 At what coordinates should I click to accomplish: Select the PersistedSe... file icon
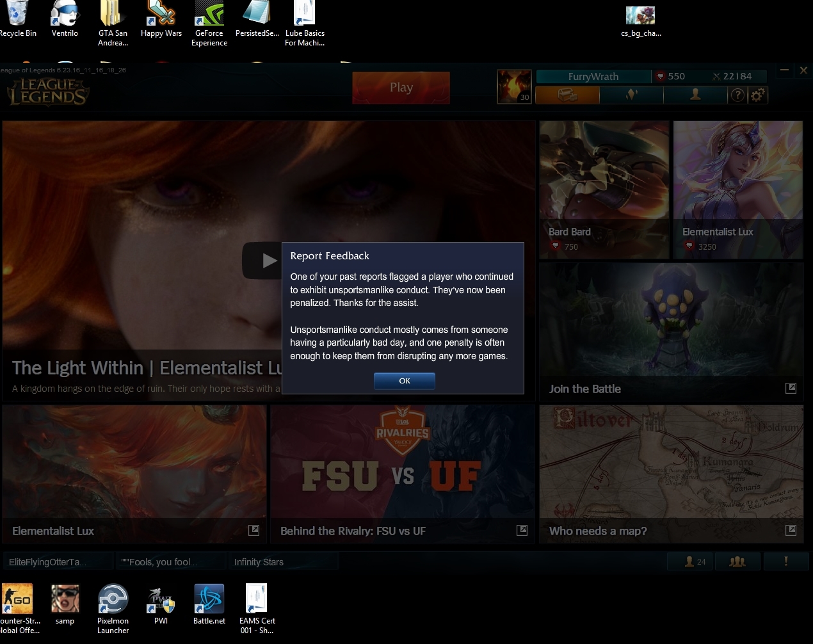pyautogui.click(x=257, y=20)
